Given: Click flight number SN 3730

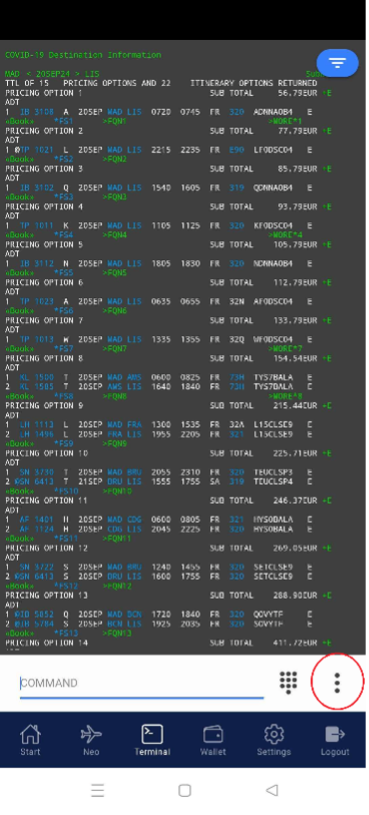Looking at the screenshot, I should [x=36, y=472].
